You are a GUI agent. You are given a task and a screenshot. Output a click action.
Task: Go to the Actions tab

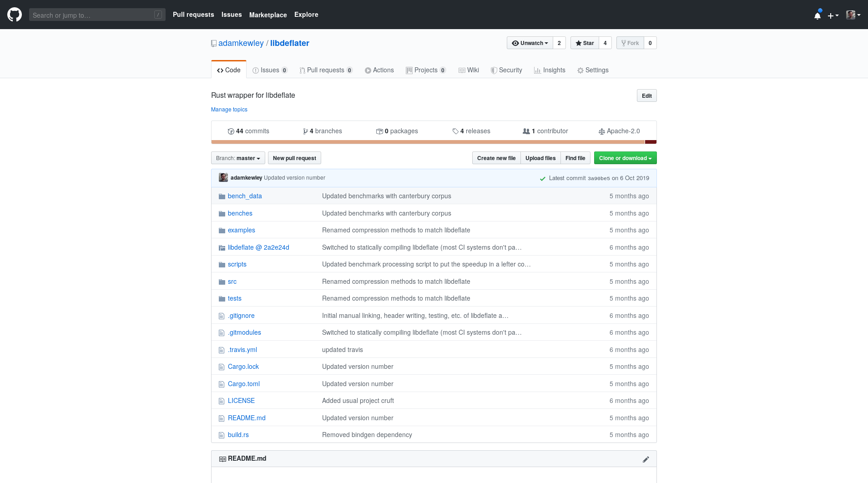379,70
